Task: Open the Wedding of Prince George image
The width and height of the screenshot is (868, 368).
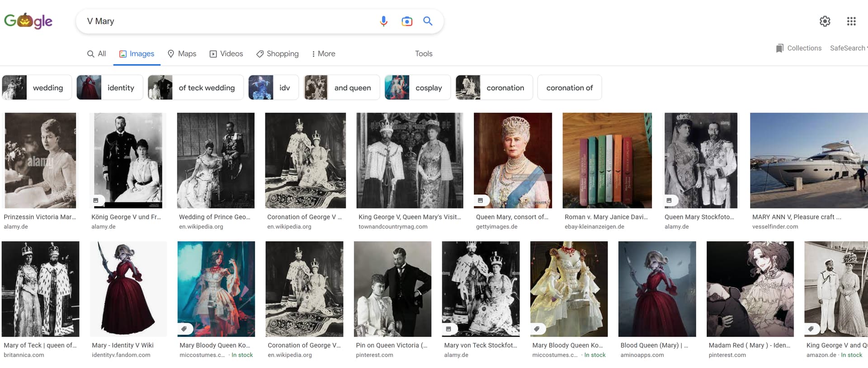Action: point(216,160)
